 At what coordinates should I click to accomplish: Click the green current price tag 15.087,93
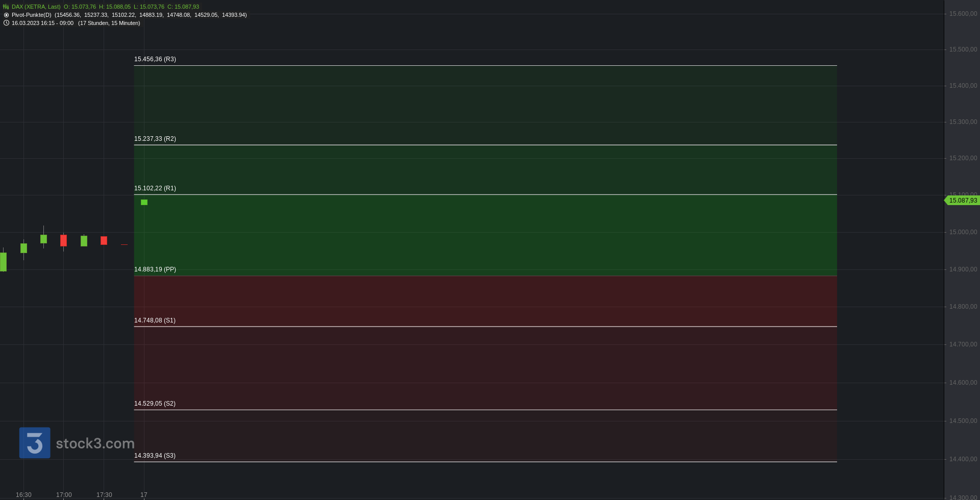point(962,201)
